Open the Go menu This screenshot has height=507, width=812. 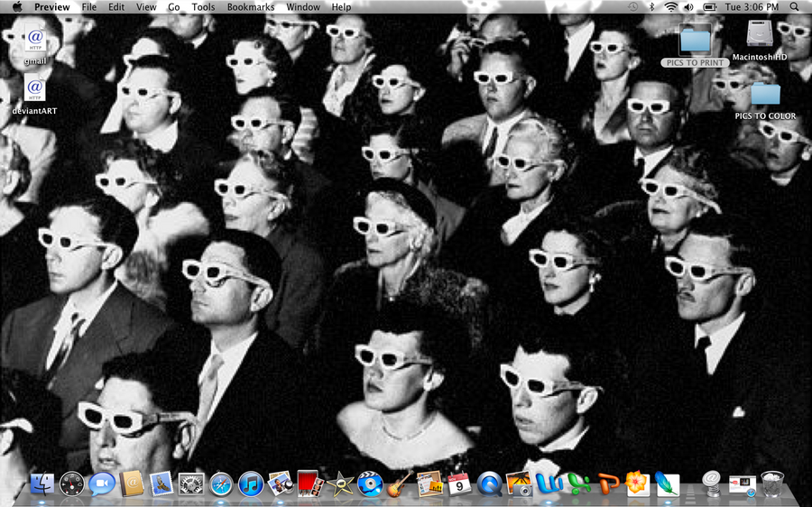[174, 6]
